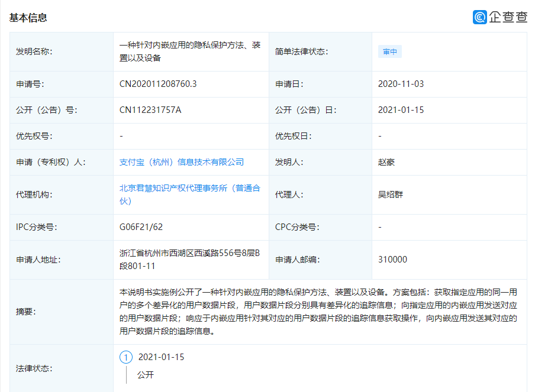Click the IPC classification G06F21/62
Screen dimensions: 535x392
coord(141,227)
